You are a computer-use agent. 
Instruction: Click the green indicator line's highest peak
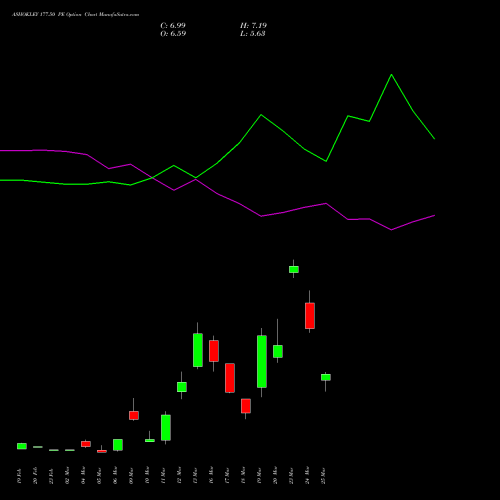click(391, 75)
